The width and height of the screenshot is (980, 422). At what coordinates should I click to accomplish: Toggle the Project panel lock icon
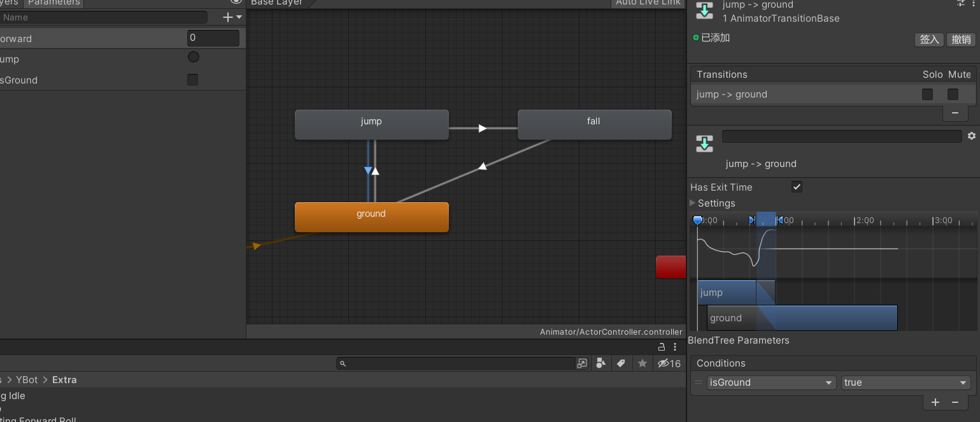(x=662, y=347)
